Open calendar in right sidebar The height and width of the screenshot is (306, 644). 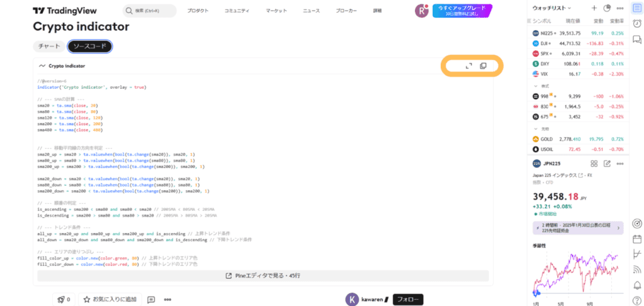[x=637, y=239]
